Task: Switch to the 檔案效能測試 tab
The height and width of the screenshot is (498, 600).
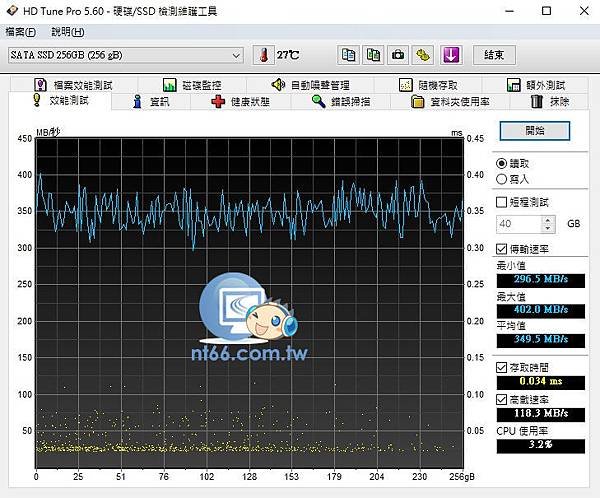Action: (x=73, y=85)
